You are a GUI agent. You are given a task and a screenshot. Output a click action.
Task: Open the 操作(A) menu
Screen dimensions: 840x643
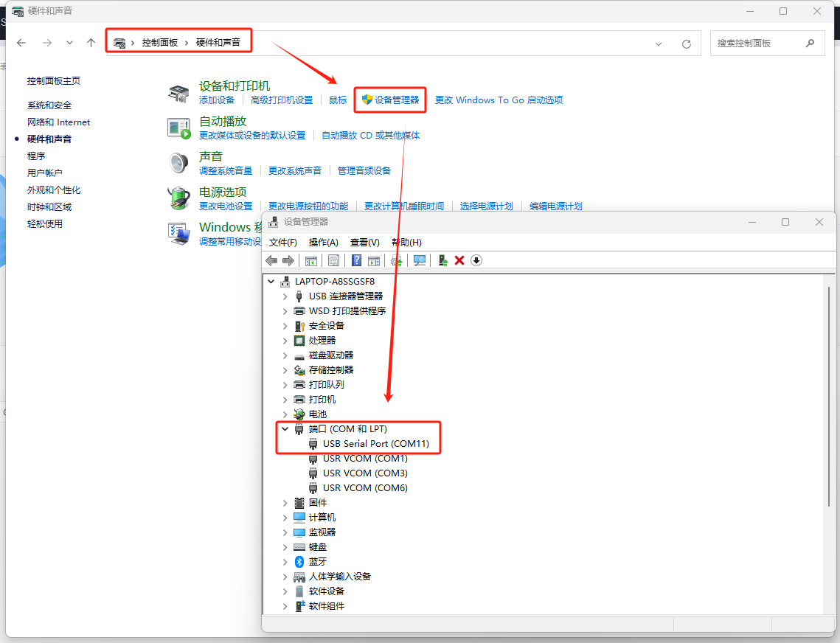tap(323, 243)
